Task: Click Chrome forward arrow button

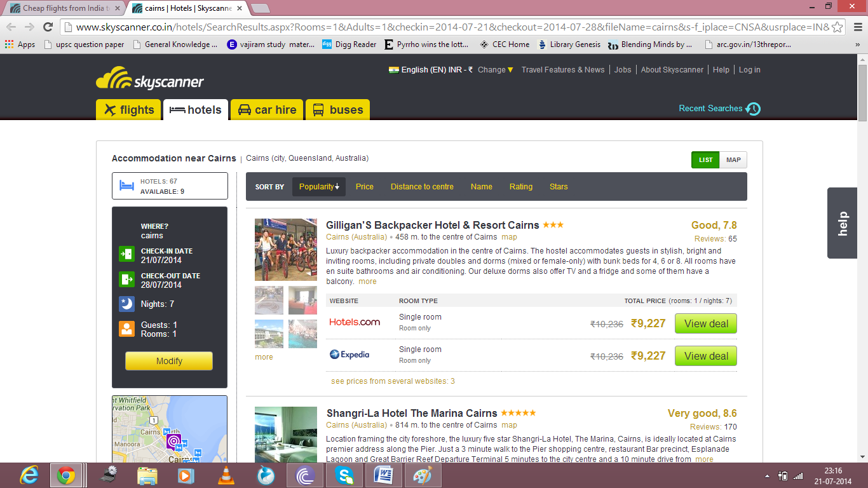Action: click(29, 27)
